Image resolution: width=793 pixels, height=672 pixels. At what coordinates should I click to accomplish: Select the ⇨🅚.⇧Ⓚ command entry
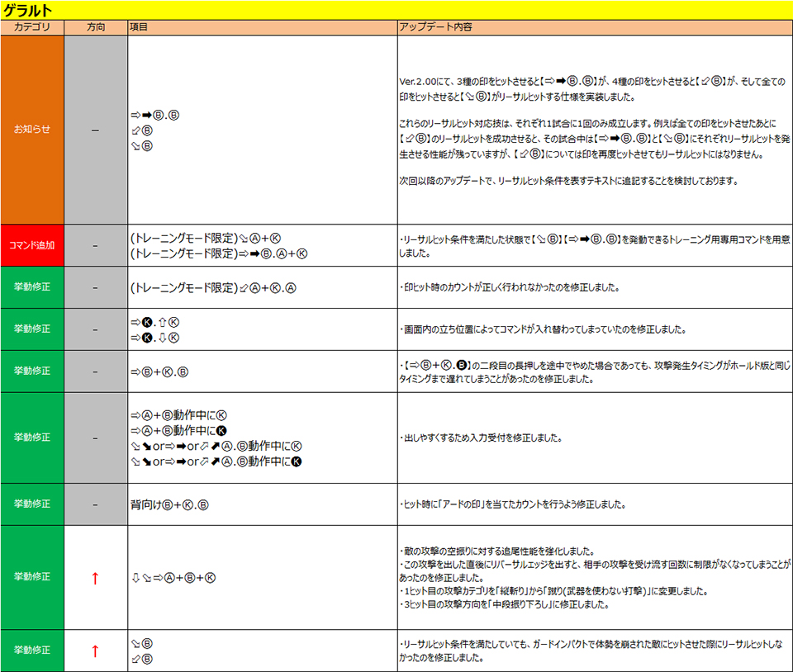pyautogui.click(x=155, y=322)
